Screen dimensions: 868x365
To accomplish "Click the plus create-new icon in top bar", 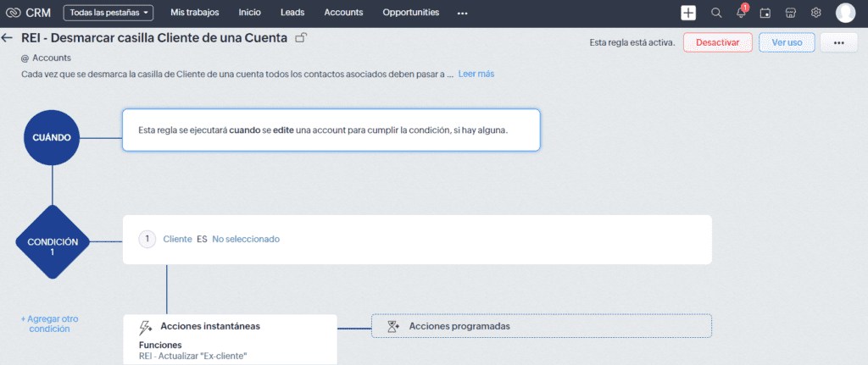I will click(688, 13).
